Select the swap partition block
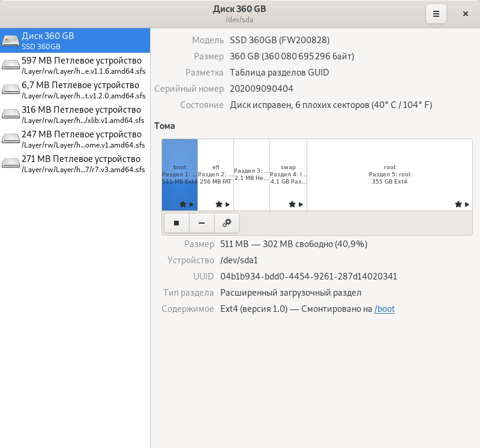 coord(288,175)
